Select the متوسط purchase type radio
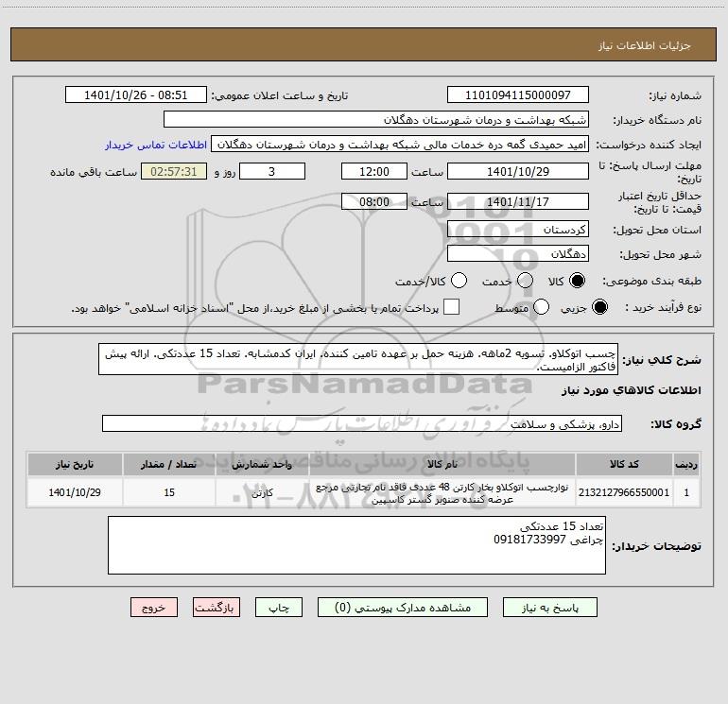Screen dimensions: 728x704 [x=541, y=307]
